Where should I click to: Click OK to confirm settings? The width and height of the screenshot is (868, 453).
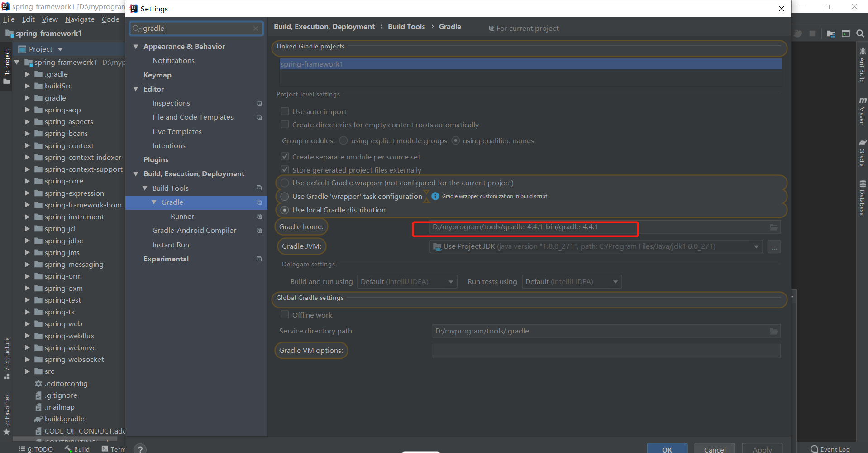tap(667, 449)
